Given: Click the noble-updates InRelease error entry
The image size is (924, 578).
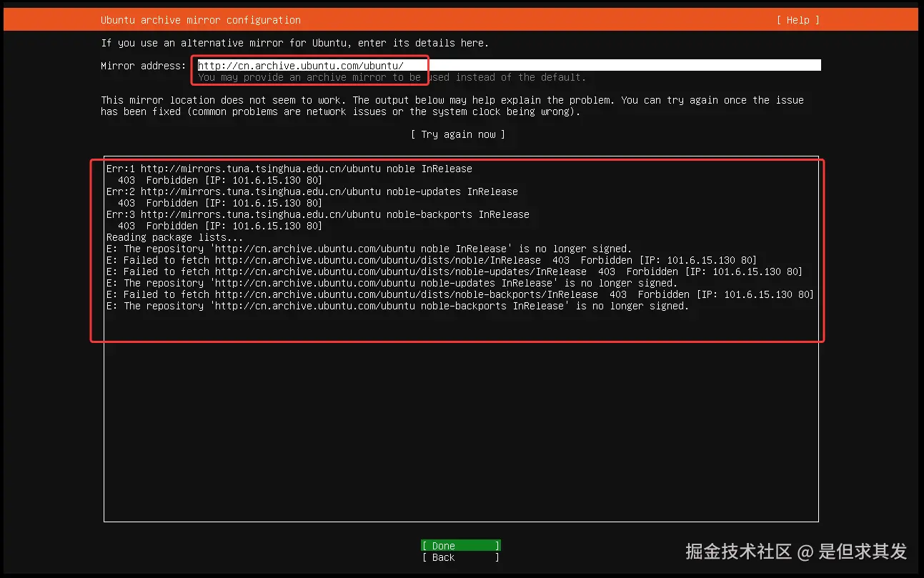Looking at the screenshot, I should [x=312, y=191].
